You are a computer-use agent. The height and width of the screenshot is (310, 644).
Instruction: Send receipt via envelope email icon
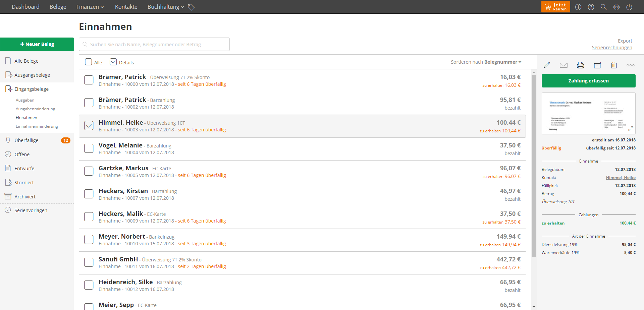(563, 65)
